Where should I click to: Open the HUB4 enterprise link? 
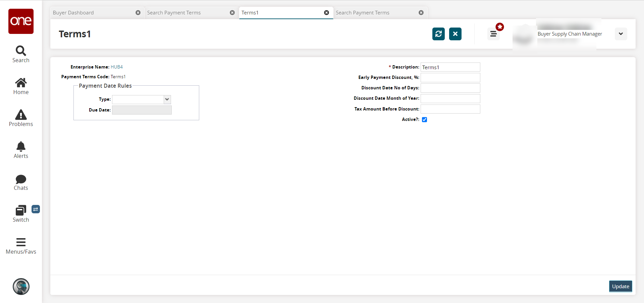pyautogui.click(x=117, y=67)
